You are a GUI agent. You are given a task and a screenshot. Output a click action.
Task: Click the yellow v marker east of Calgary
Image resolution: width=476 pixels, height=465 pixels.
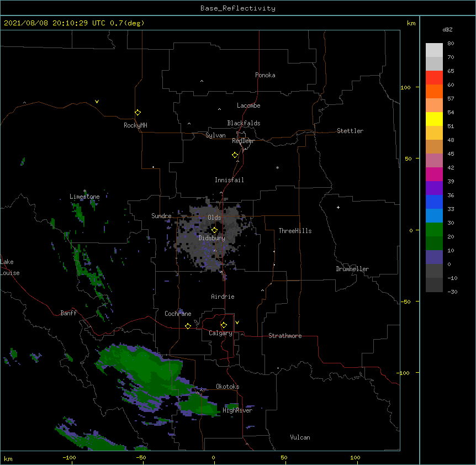(237, 323)
